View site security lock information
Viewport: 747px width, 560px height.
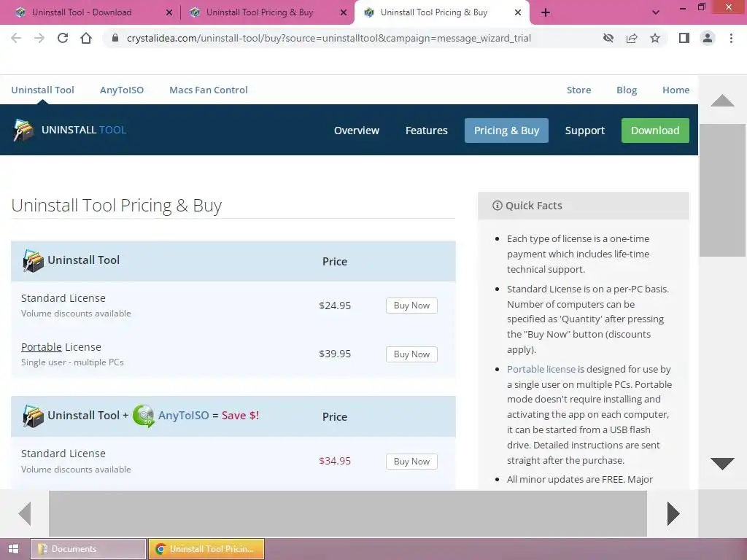[115, 38]
